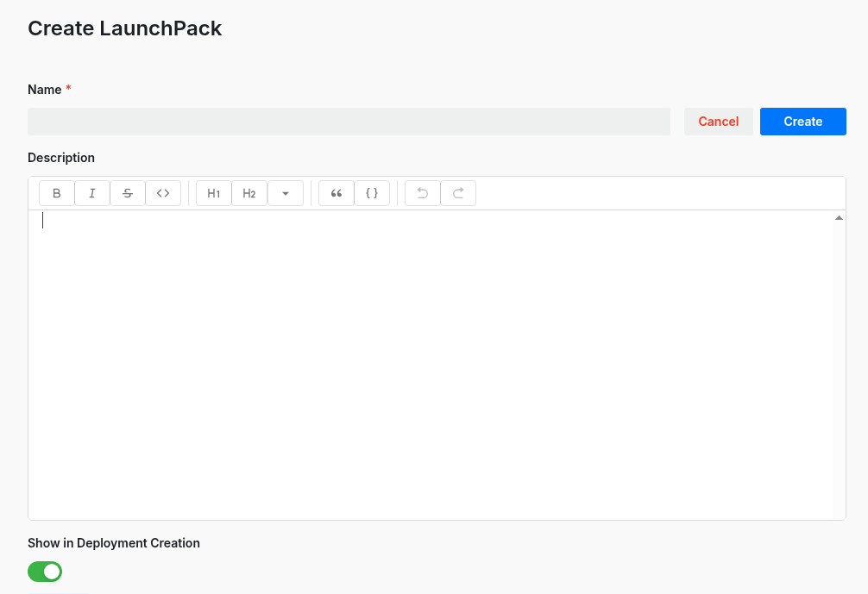This screenshot has height=594, width=868.
Task: Insert a code block
Action: click(372, 192)
